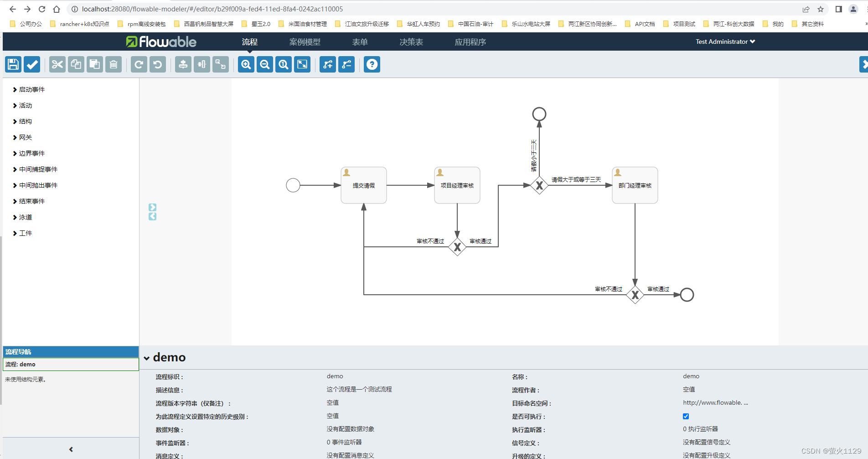Validate the process model

click(31, 64)
